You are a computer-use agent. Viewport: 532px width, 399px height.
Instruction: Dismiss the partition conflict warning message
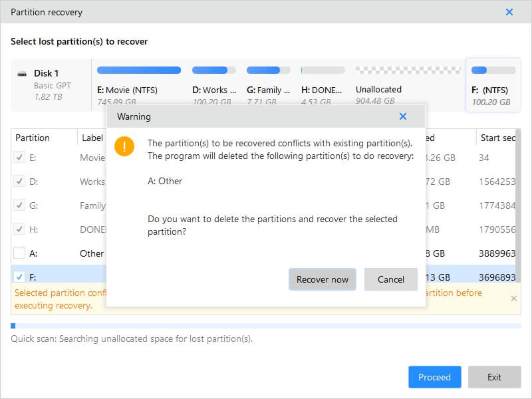(x=514, y=299)
